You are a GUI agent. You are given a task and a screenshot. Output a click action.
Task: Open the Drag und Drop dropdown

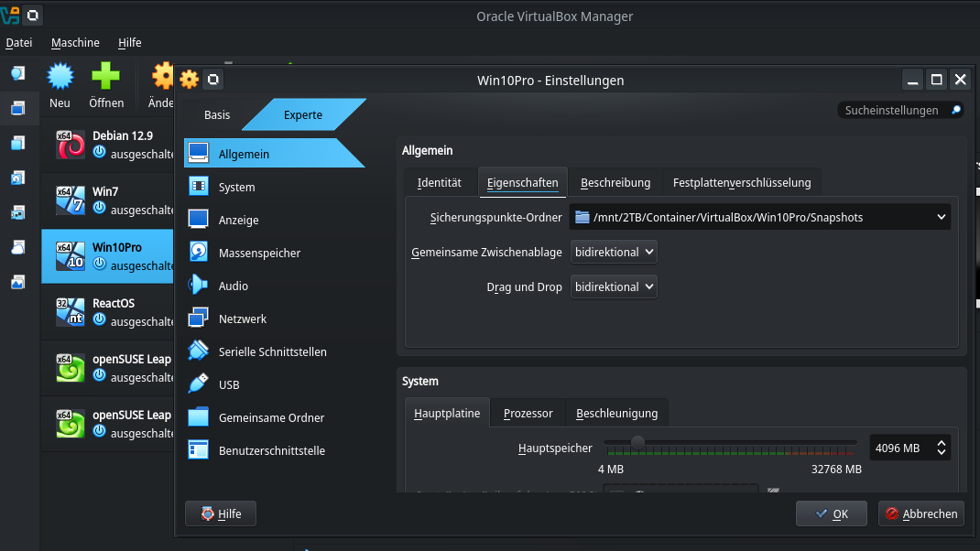614,286
